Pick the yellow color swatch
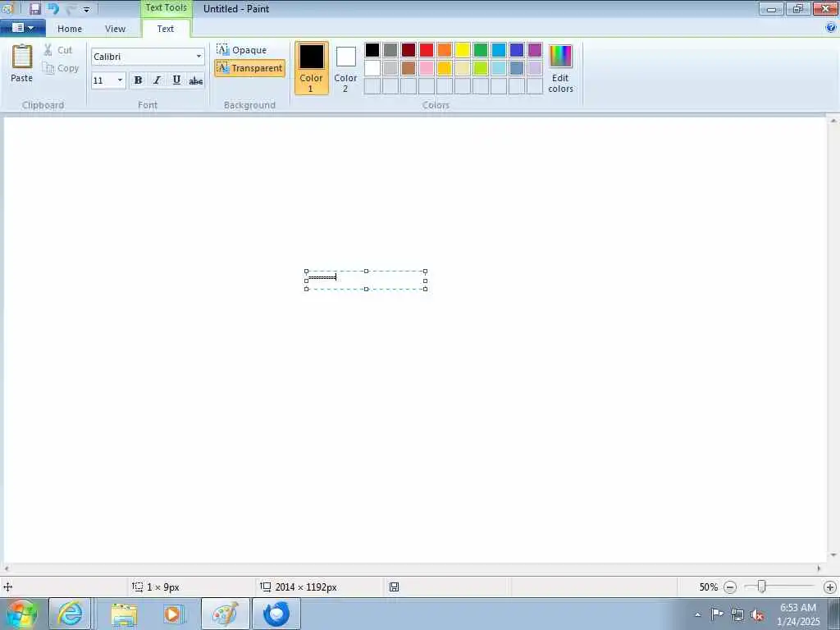 463,50
